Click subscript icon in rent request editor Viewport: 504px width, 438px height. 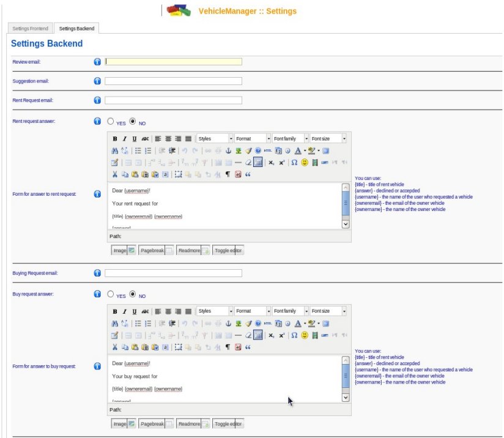click(x=272, y=162)
